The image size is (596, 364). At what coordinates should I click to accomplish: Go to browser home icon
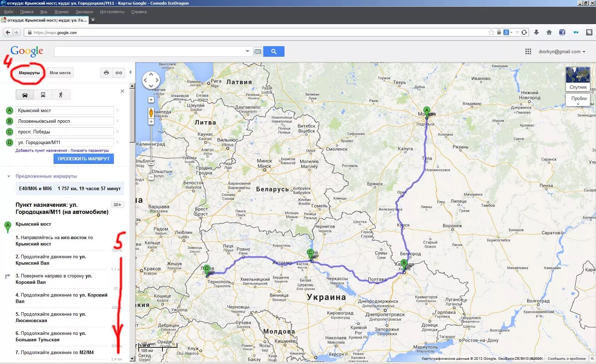coord(549,32)
